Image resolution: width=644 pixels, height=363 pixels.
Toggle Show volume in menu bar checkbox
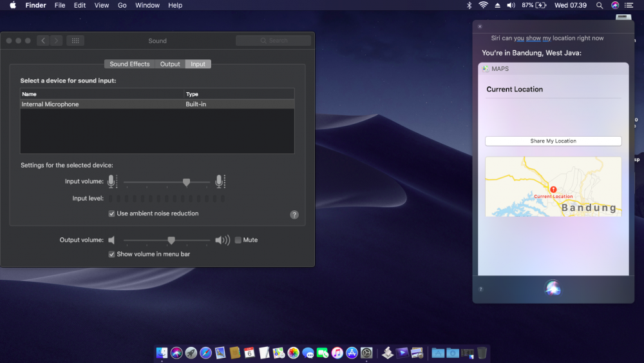pos(111,254)
